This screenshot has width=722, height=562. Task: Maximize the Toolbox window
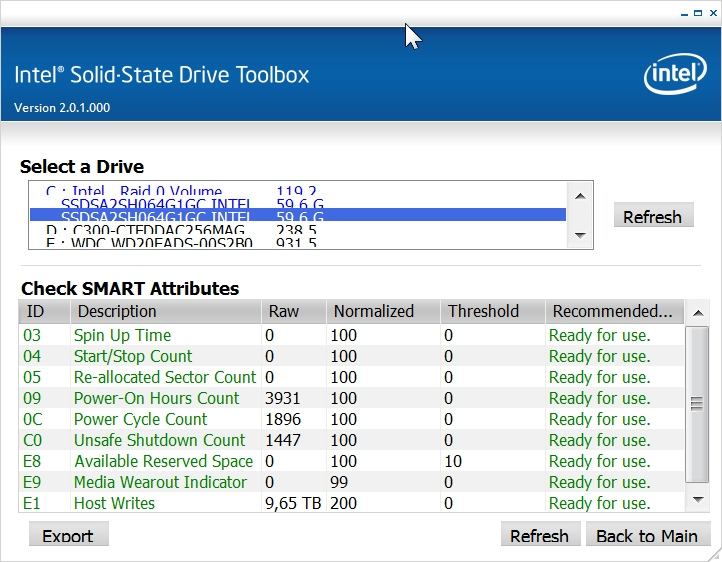(698, 13)
